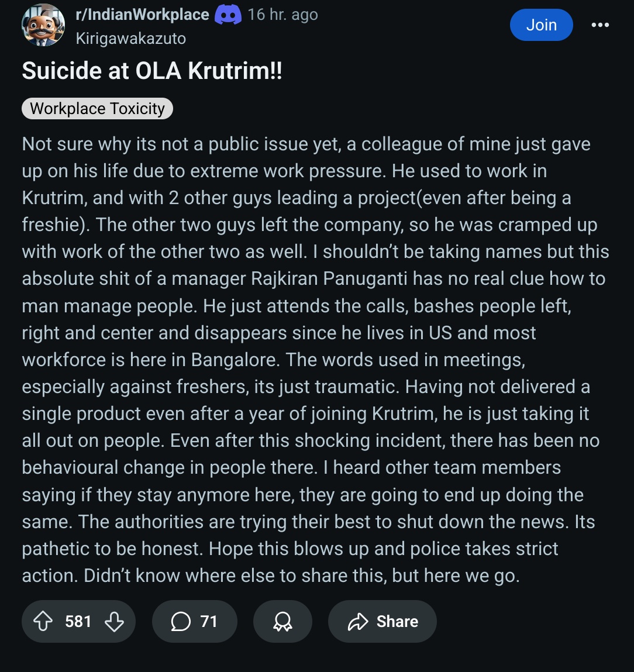Filter by the Workplace Toxicity flair
The height and width of the screenshot is (672, 634).
[97, 108]
